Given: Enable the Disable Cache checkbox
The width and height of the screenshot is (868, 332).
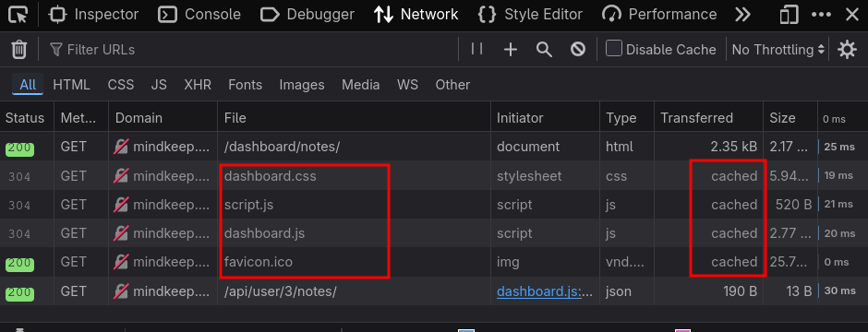Looking at the screenshot, I should [613, 49].
